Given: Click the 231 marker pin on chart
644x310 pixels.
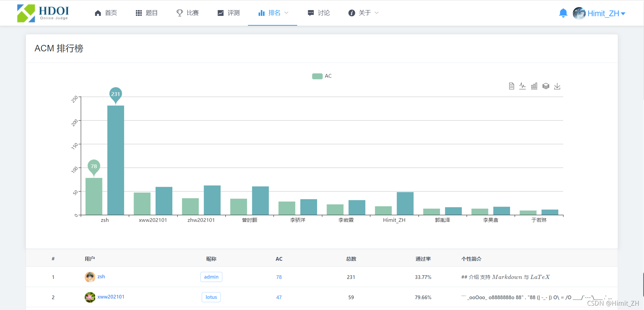Looking at the screenshot, I should point(116,95).
